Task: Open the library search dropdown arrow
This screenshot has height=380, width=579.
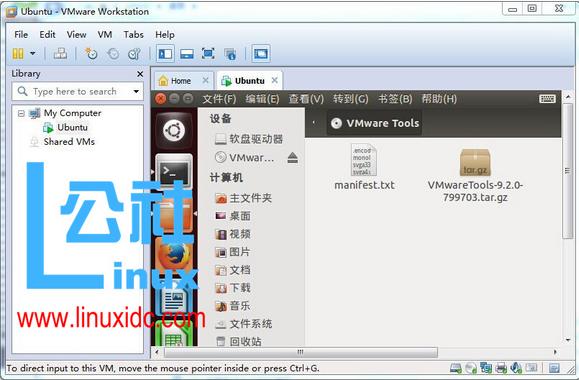Action: (x=136, y=91)
